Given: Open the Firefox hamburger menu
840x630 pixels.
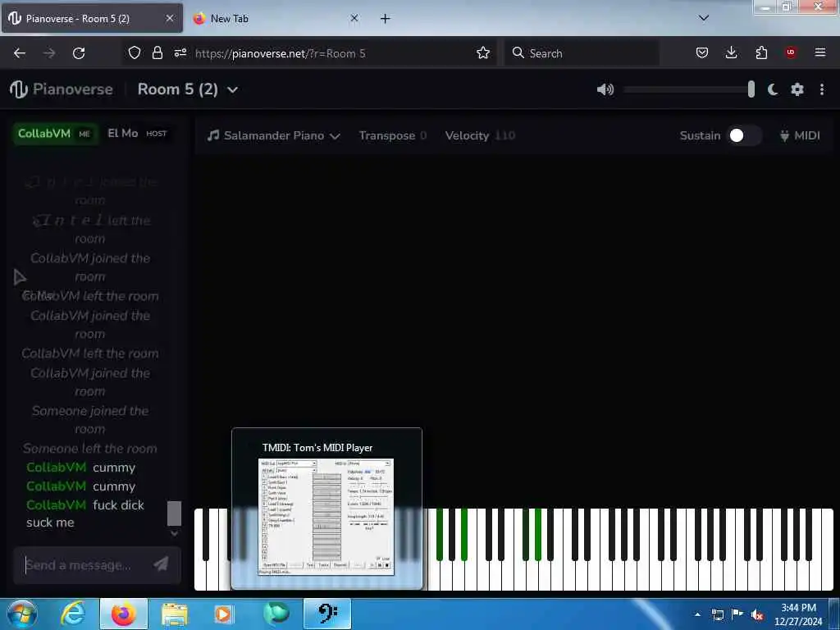Looking at the screenshot, I should tap(820, 52).
